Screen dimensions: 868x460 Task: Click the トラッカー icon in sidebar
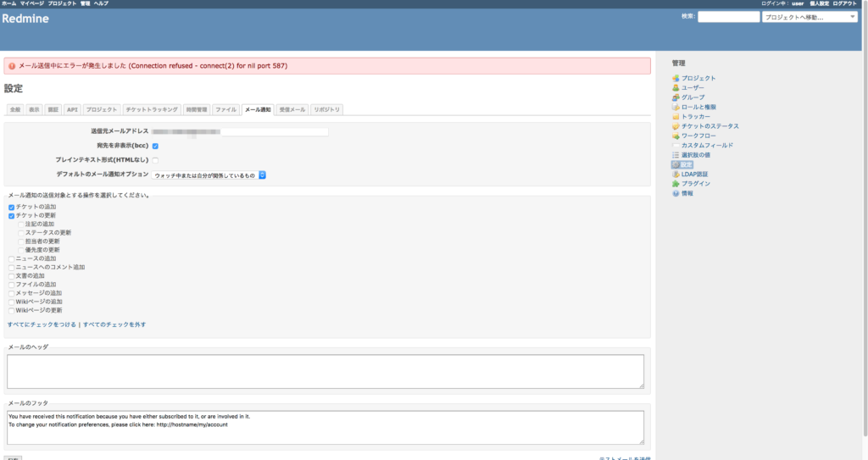pos(676,117)
